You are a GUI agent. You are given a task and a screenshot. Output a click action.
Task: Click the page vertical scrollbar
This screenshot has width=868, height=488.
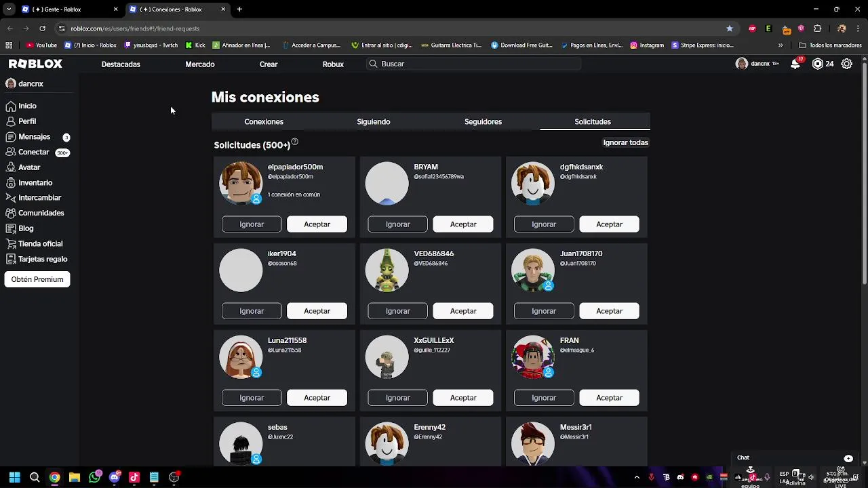point(864,173)
